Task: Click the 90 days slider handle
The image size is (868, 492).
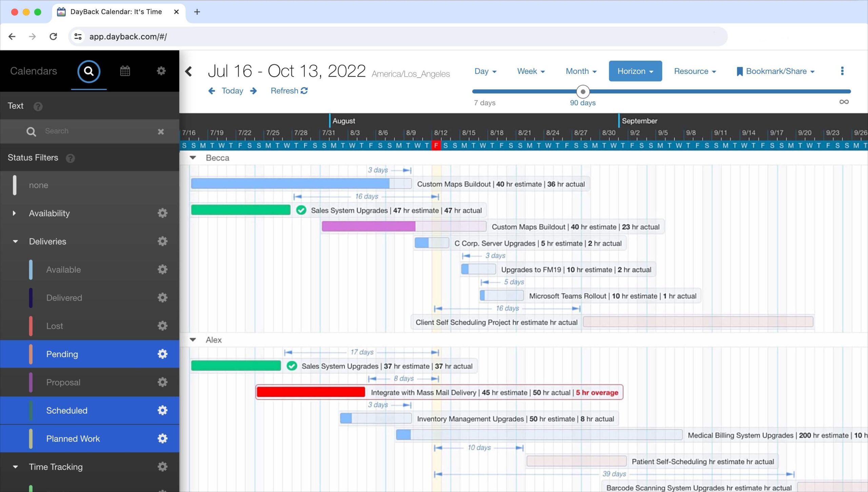Action: (583, 91)
